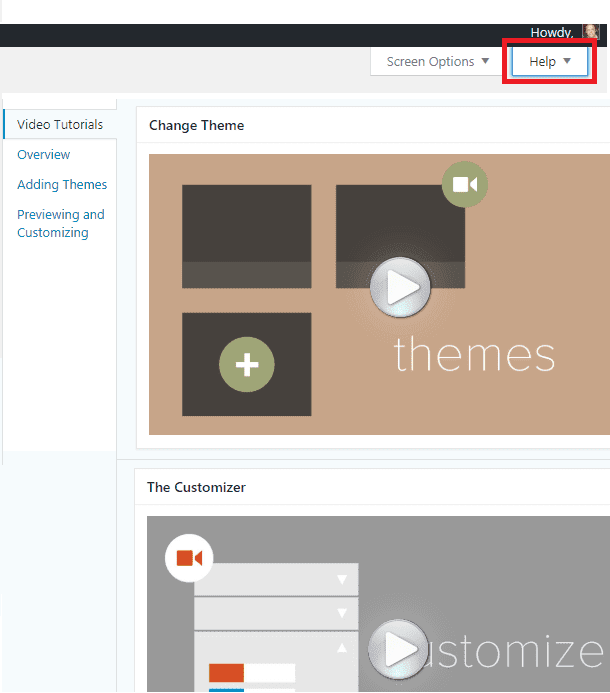
Task: Play the Customizer video tutorial
Action: pos(398,649)
